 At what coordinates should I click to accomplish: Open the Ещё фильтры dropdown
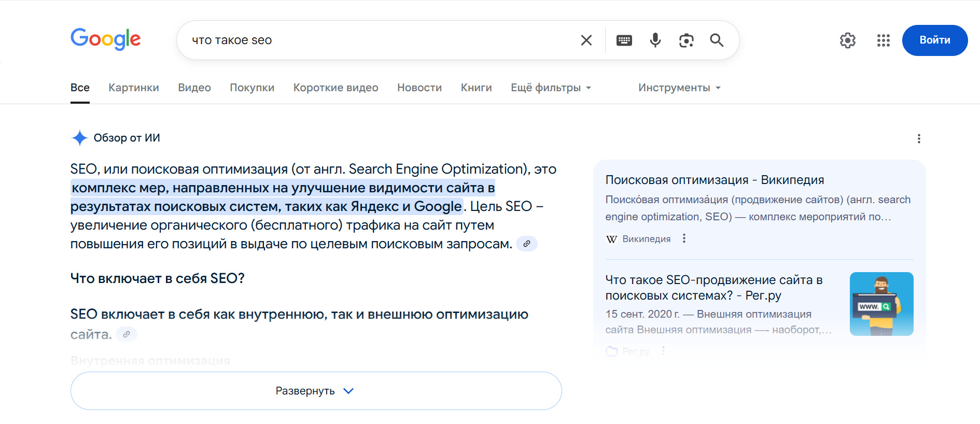tap(551, 88)
